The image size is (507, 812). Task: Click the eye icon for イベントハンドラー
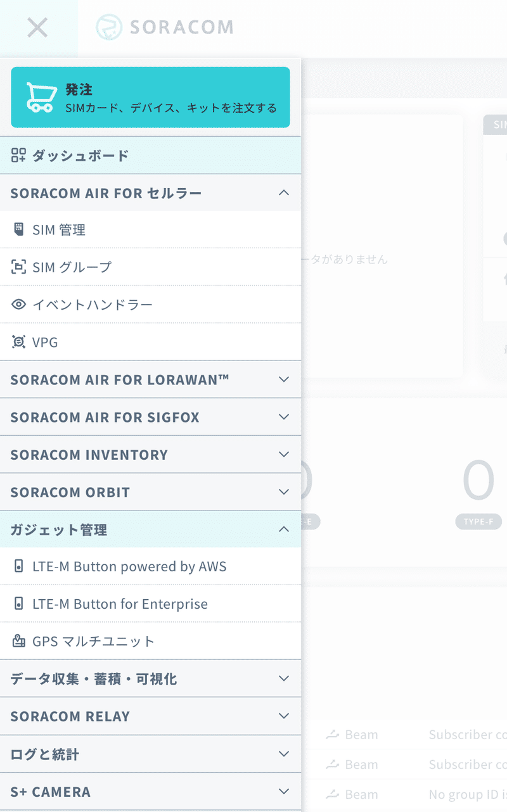(x=19, y=305)
